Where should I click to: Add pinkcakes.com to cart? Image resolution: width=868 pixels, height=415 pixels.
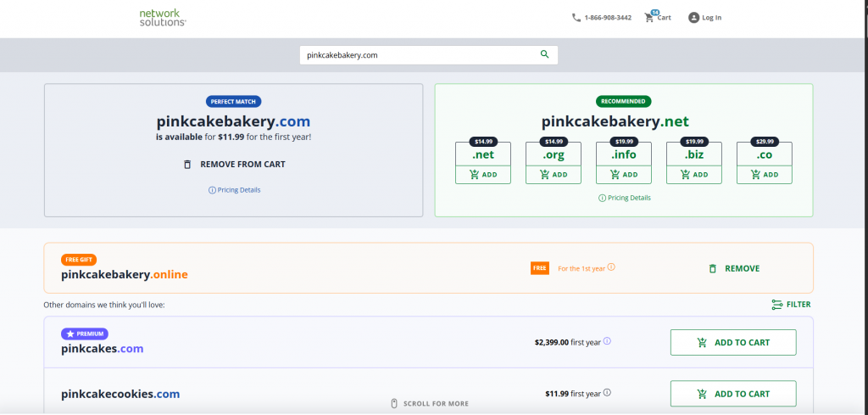733,342
